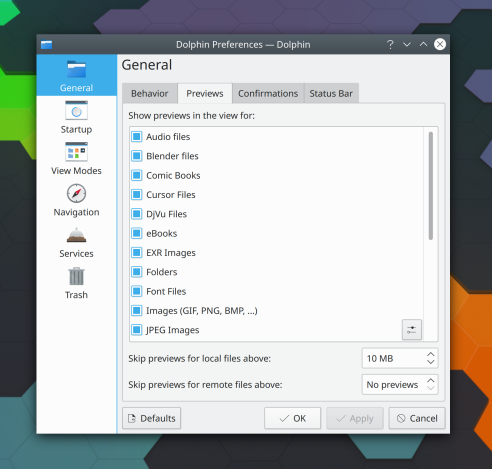Viewport: 492px width, 469px height.
Task: Switch to the Behavior tab
Action: [150, 93]
